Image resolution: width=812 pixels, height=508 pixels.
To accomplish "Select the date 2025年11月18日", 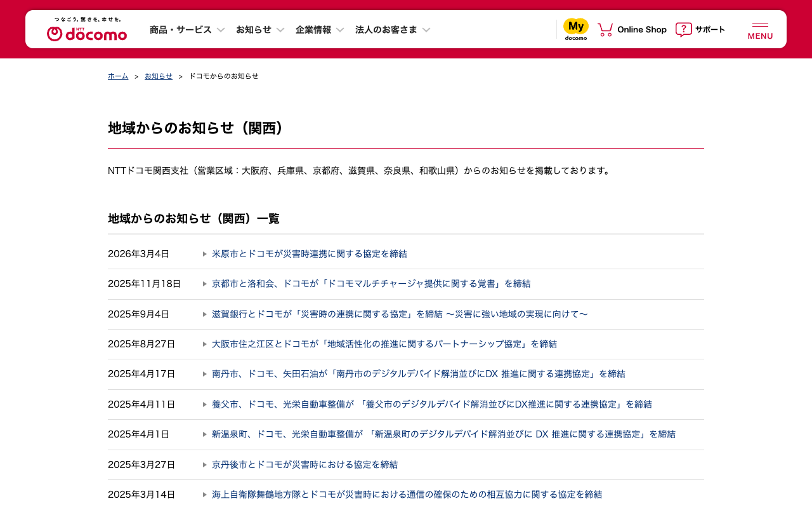I will point(145,284).
